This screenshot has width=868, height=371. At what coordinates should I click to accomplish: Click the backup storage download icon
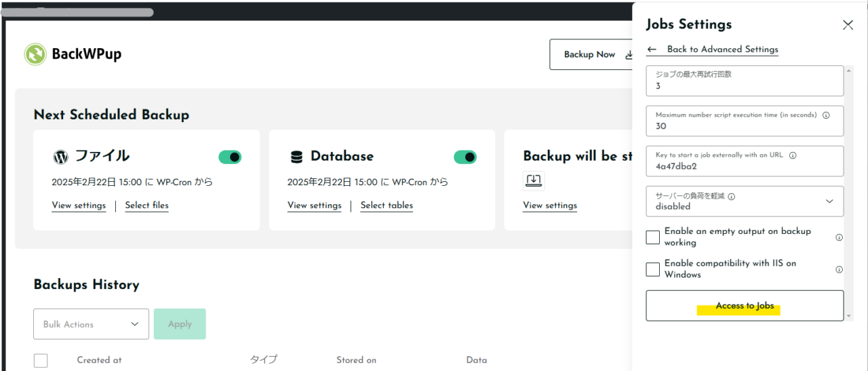[534, 180]
